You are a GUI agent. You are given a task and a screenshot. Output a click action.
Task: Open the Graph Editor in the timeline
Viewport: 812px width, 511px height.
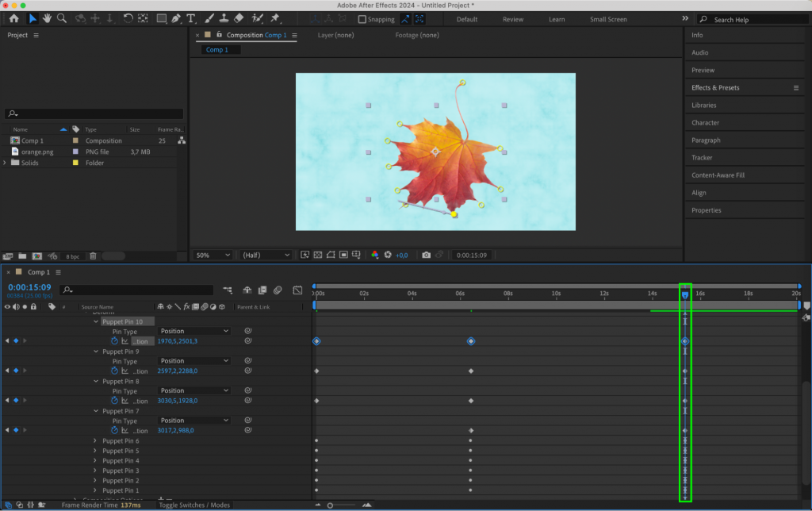pos(297,290)
